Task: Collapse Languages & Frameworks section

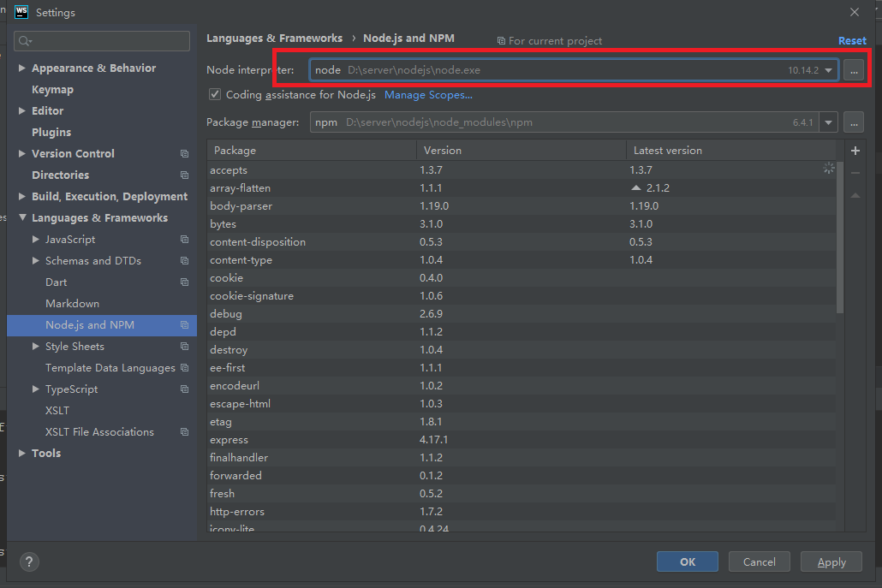Action: [22, 217]
